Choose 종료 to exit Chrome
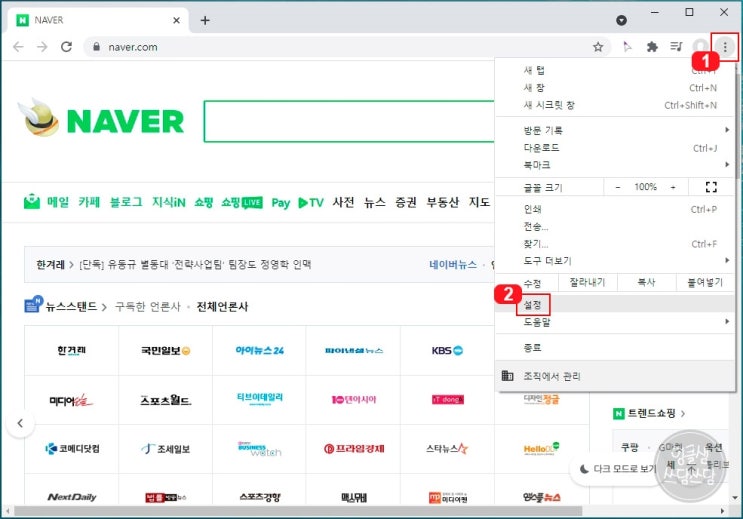 615,347
